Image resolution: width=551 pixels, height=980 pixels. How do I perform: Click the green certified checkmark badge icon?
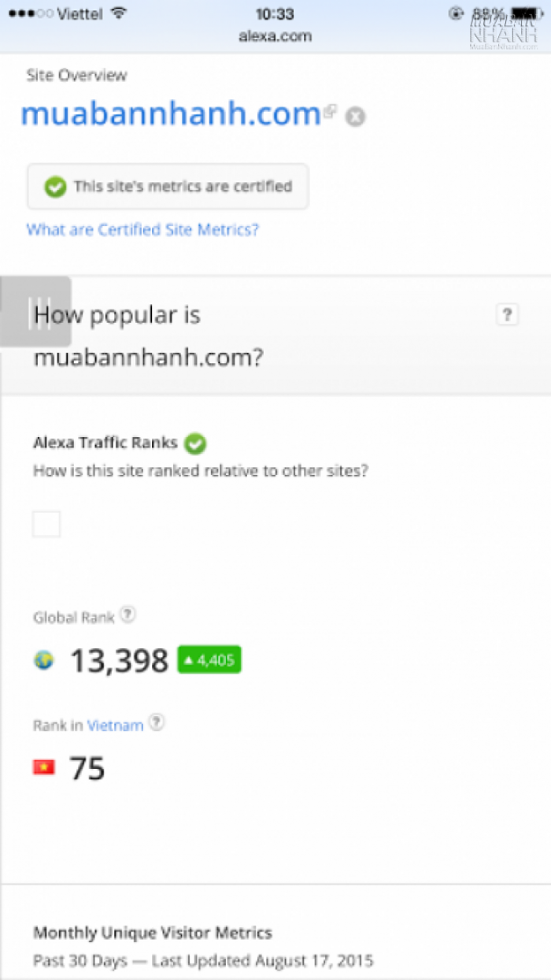[55, 187]
